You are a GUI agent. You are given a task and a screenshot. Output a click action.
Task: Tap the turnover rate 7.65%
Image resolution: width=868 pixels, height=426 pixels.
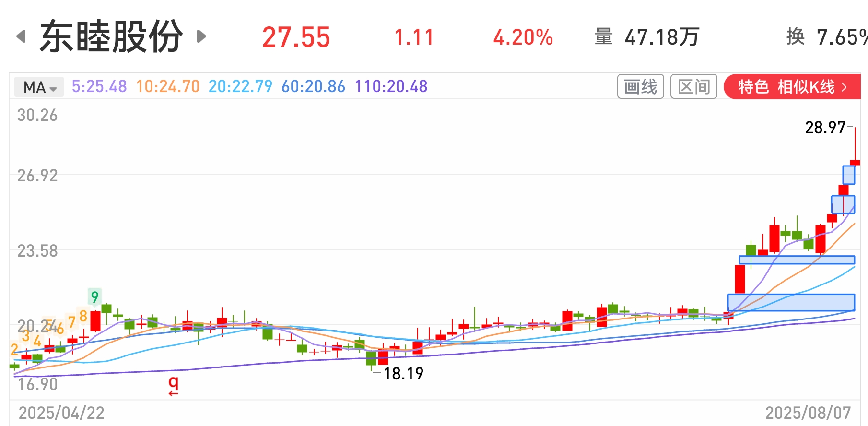(842, 37)
